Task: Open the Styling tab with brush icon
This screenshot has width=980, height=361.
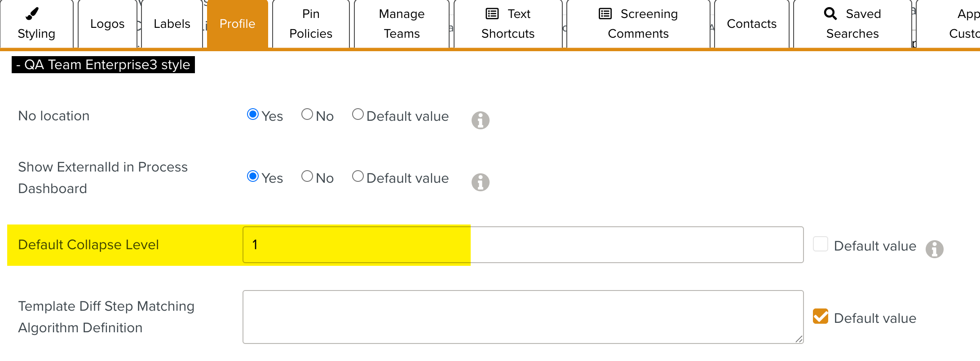Action: [x=36, y=24]
